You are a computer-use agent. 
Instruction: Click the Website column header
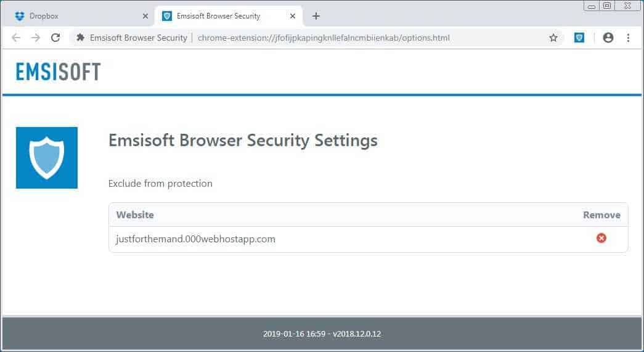[135, 215]
